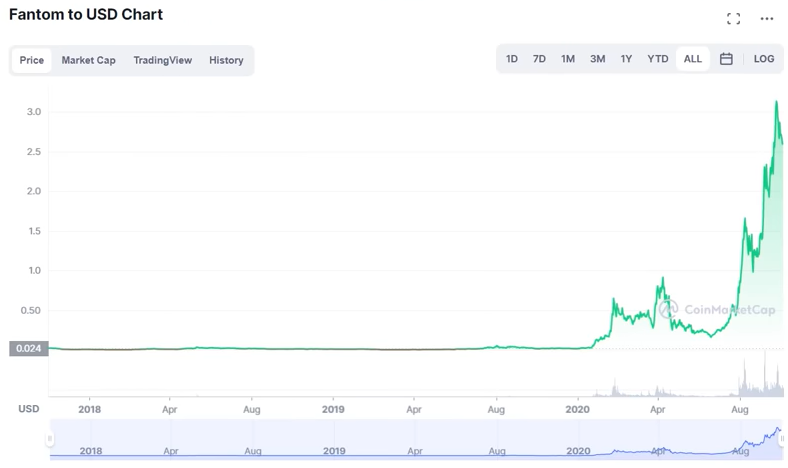The height and width of the screenshot is (468, 788).
Task: Click the 2018 label on the main x-axis
Action: (89, 409)
